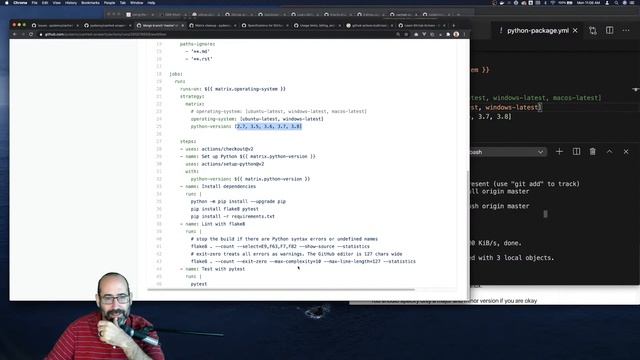
Task: Close the VS Code terminal panel
Action: [x=626, y=152]
